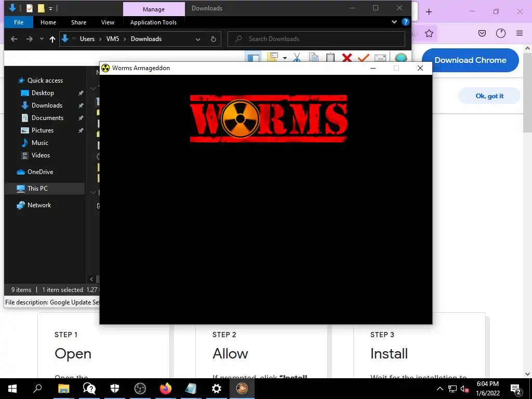The width and height of the screenshot is (532, 399).
Task: Expand the Explorer ribbon chevron
Action: point(394,22)
